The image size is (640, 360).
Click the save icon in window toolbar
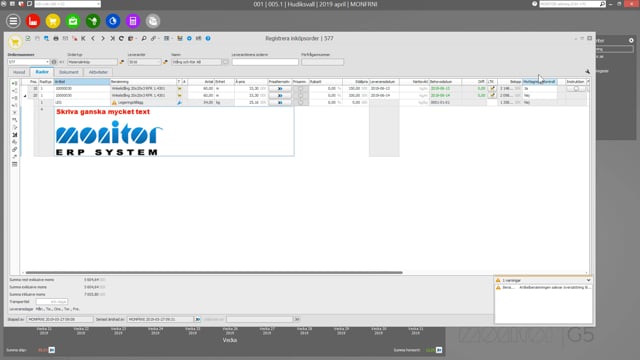tap(37, 38)
